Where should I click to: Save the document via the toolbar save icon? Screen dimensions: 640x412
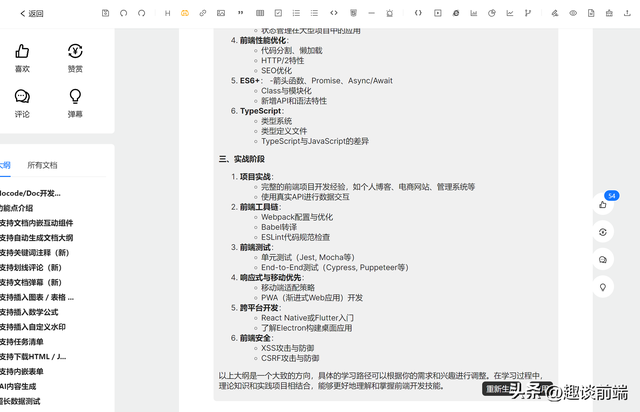[x=105, y=13]
